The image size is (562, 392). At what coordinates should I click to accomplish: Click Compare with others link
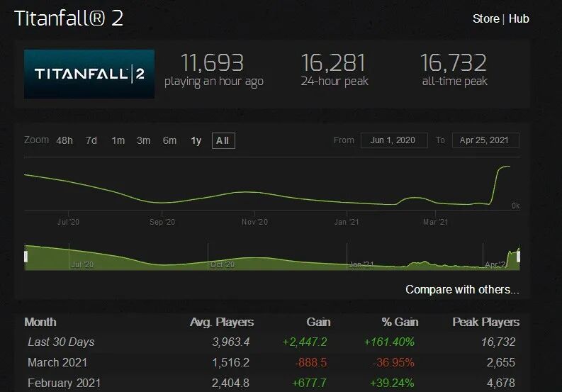click(x=462, y=289)
